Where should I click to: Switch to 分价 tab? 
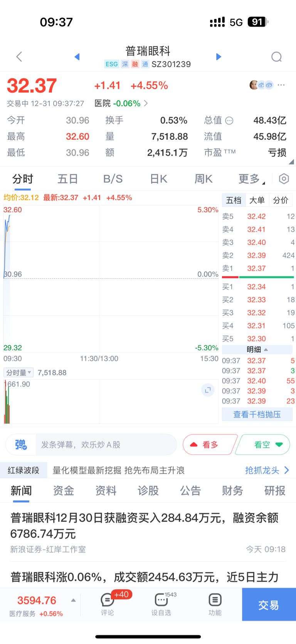tap(281, 200)
